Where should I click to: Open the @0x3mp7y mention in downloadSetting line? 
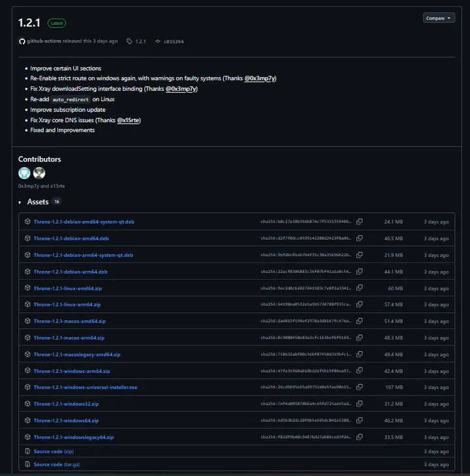[181, 89]
